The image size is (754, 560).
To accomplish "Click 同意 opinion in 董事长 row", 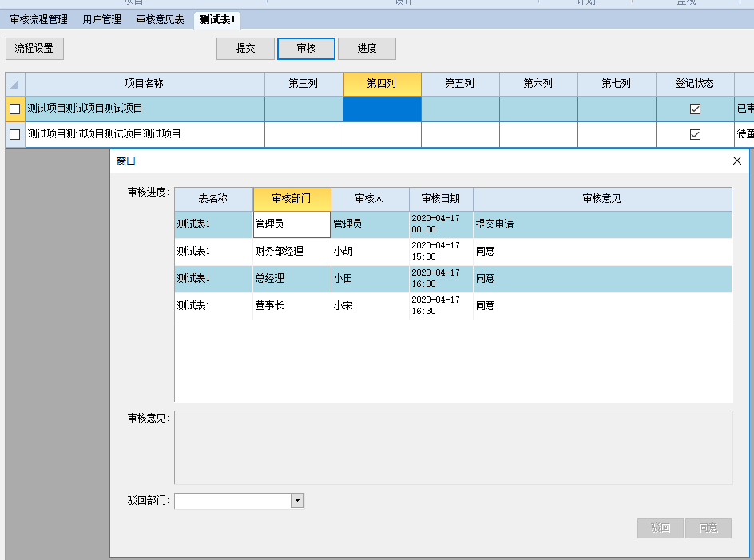I will (x=602, y=306).
